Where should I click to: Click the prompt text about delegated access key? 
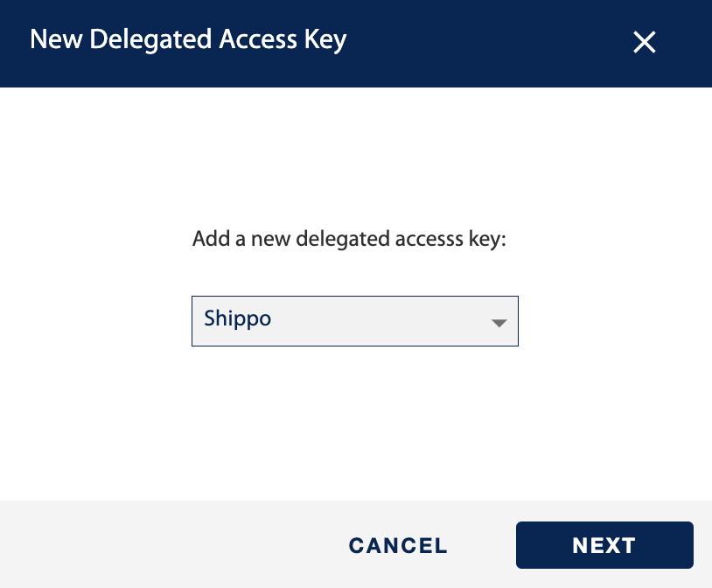[x=349, y=238]
